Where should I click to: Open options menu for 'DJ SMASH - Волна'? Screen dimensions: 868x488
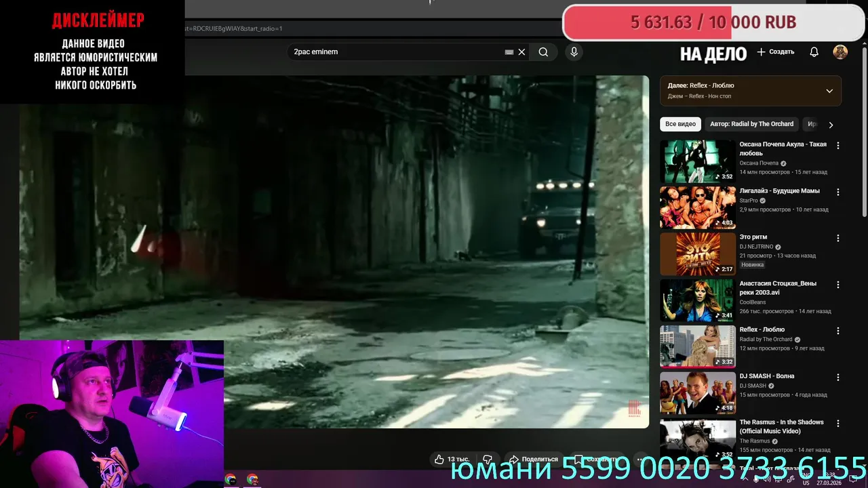coord(838,378)
